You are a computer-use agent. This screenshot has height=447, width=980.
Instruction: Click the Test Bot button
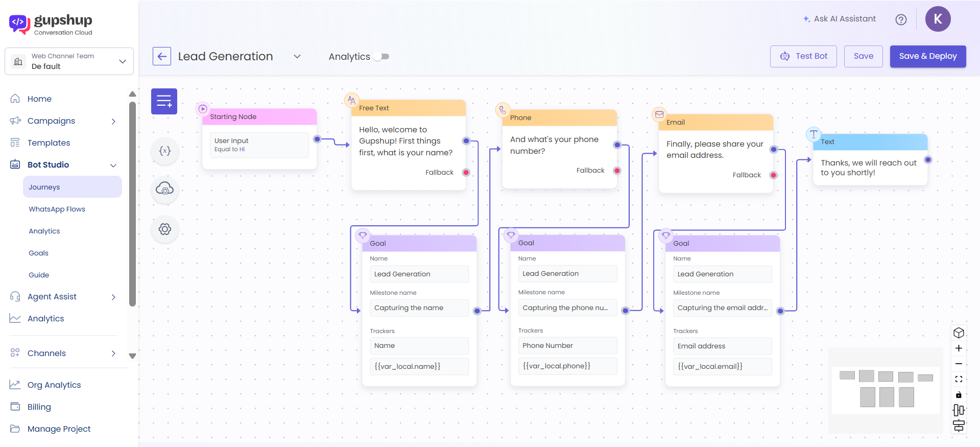point(803,56)
